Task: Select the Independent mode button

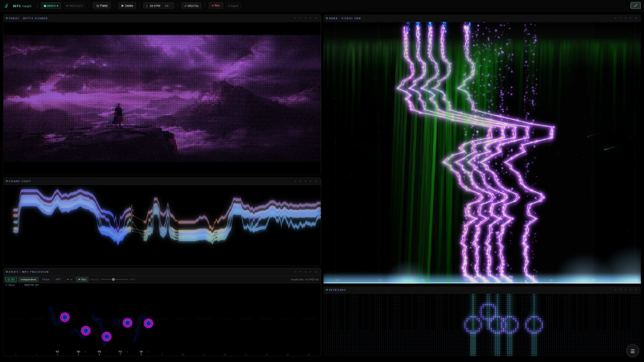Action: (x=28, y=279)
